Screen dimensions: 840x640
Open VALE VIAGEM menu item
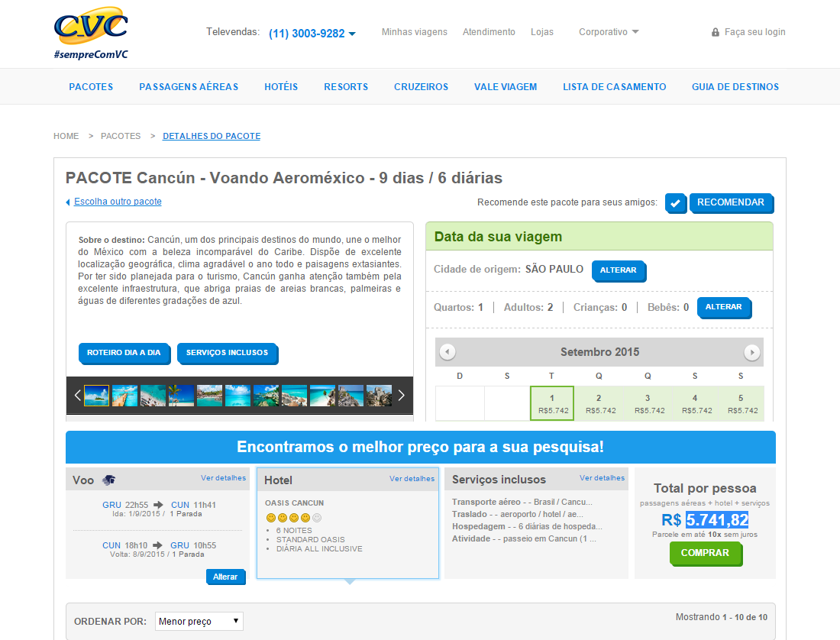pyautogui.click(x=506, y=87)
